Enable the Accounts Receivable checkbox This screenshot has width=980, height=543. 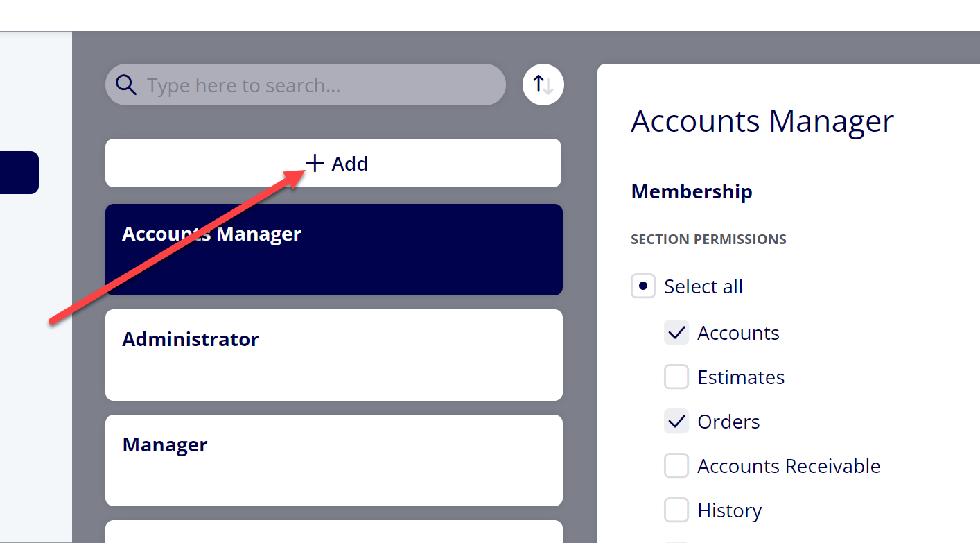click(x=676, y=466)
